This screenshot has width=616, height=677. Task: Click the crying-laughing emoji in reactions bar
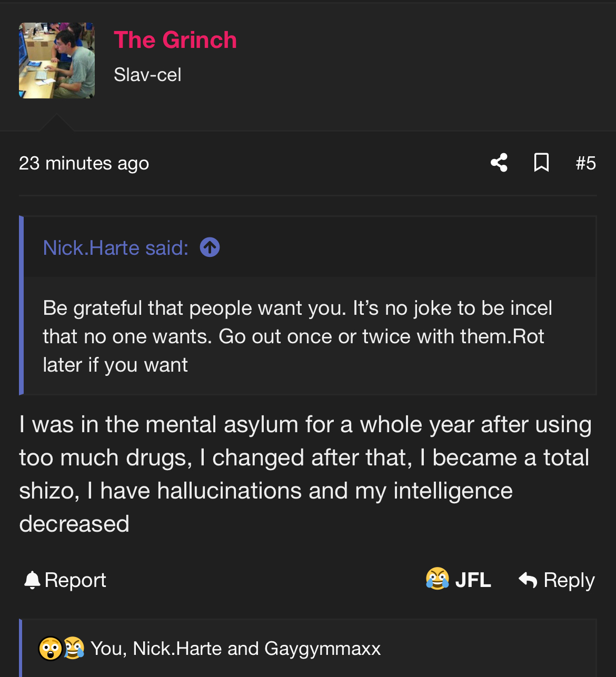coord(74,649)
